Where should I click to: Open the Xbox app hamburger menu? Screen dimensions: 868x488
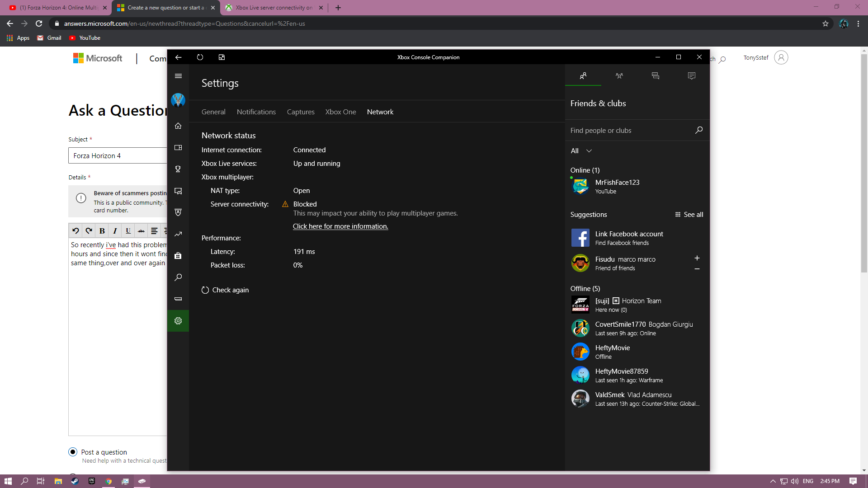click(x=178, y=76)
